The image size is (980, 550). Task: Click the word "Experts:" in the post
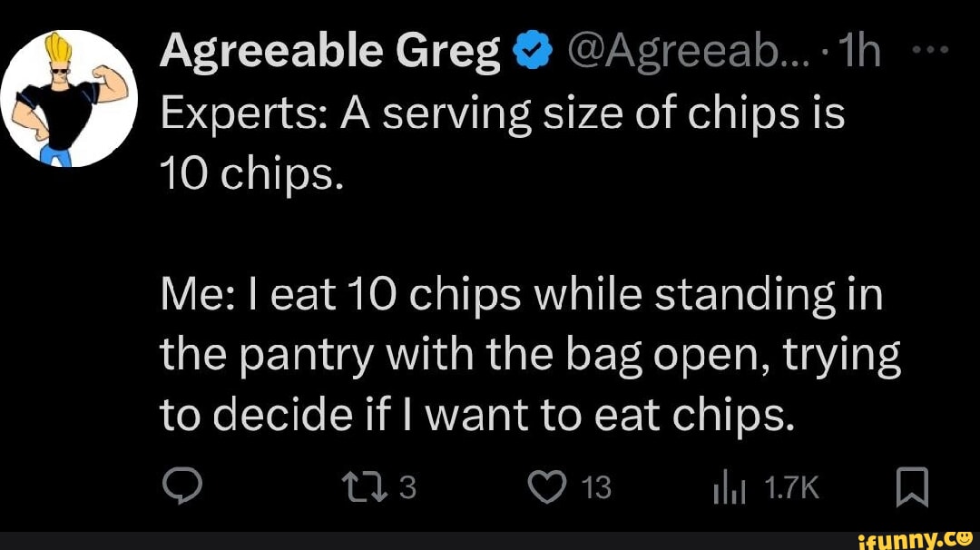(x=222, y=115)
